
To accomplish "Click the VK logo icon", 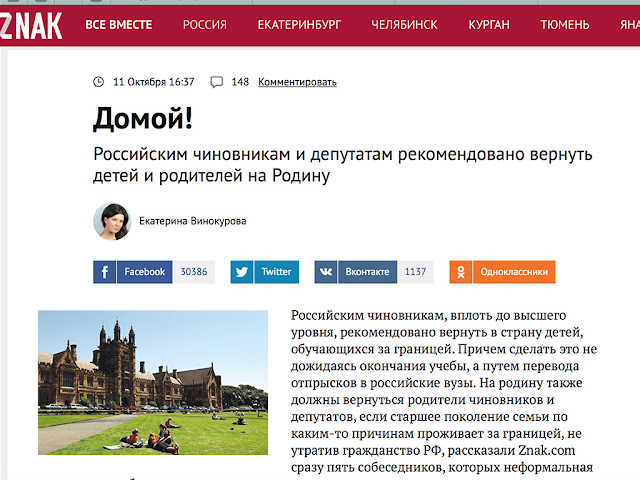I will coord(326,272).
